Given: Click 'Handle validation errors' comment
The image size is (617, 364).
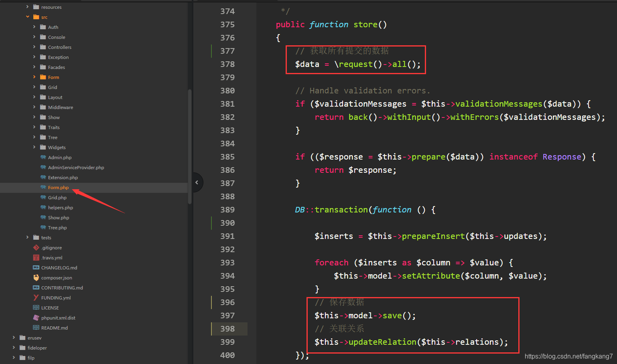Looking at the screenshot, I should coord(363,91).
